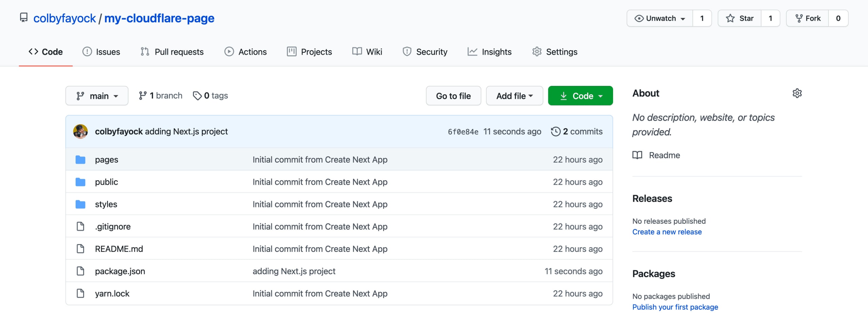The image size is (868, 313).
Task: Open the pages folder
Action: point(106,160)
